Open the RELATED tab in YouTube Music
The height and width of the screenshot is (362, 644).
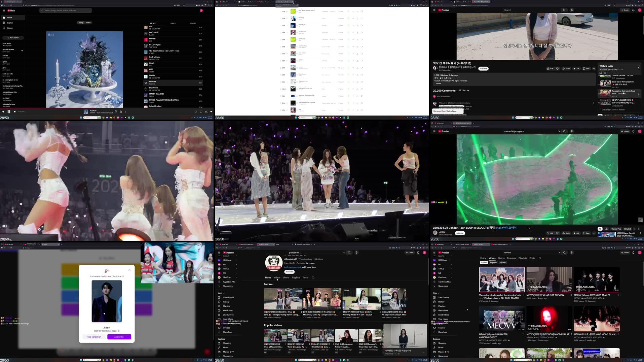193,24
